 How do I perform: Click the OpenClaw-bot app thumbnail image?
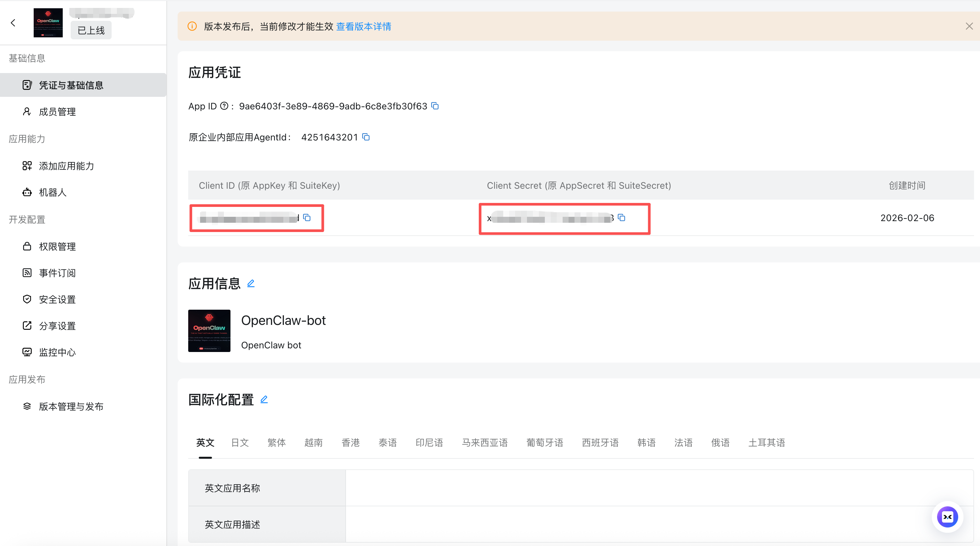[x=209, y=331]
